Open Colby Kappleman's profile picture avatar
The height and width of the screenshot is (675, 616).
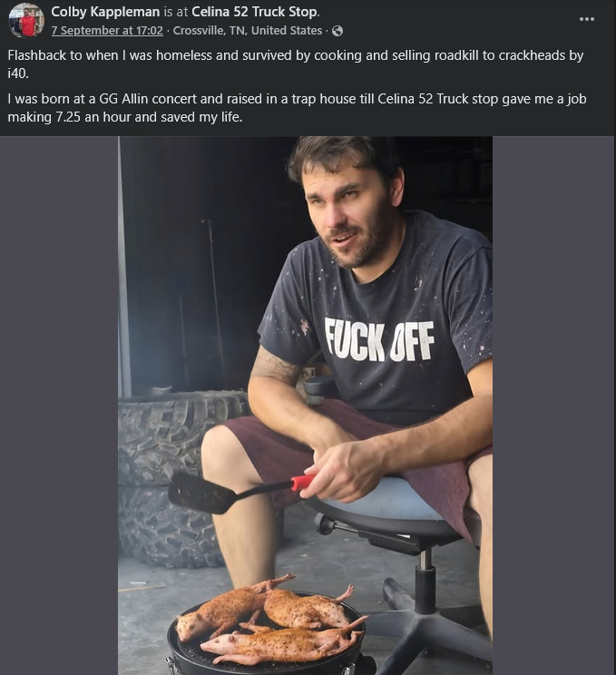click(x=26, y=21)
